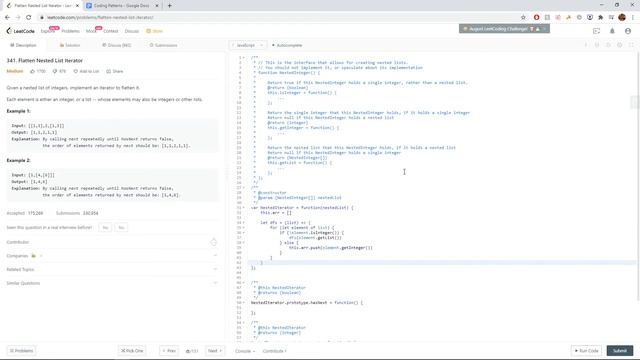The height and width of the screenshot is (360, 640).
Task: Go to next problem with Next
Action: (215, 351)
